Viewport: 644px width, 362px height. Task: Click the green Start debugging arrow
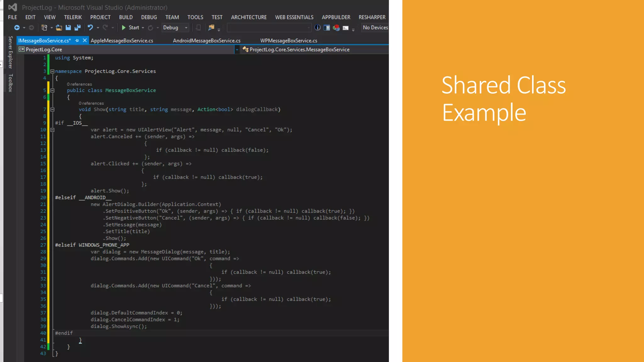pyautogui.click(x=124, y=28)
